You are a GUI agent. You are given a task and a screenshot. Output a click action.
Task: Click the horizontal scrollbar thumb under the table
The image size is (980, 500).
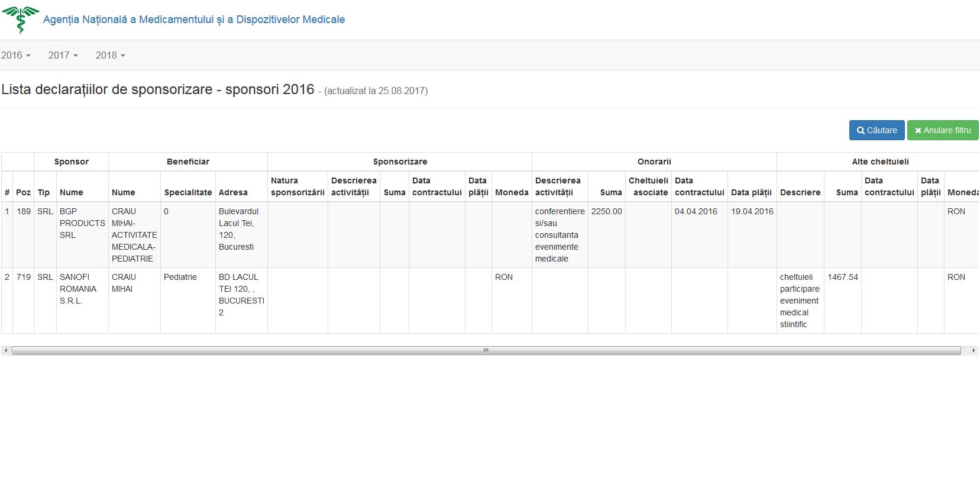coord(485,351)
